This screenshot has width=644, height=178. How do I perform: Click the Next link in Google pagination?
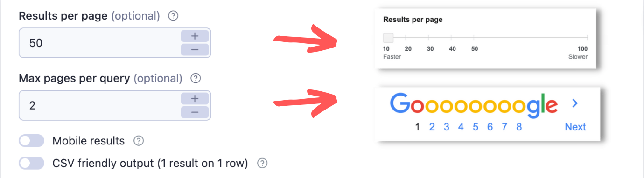pos(575,127)
